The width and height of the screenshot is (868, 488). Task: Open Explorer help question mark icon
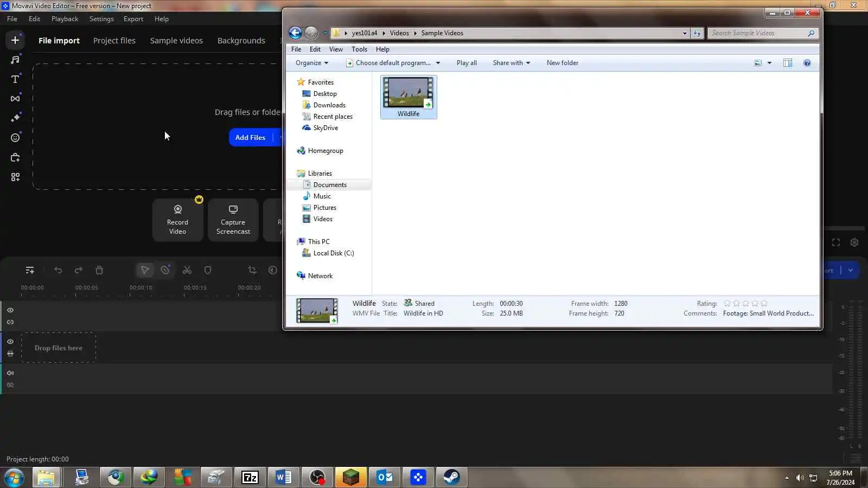[x=807, y=63]
